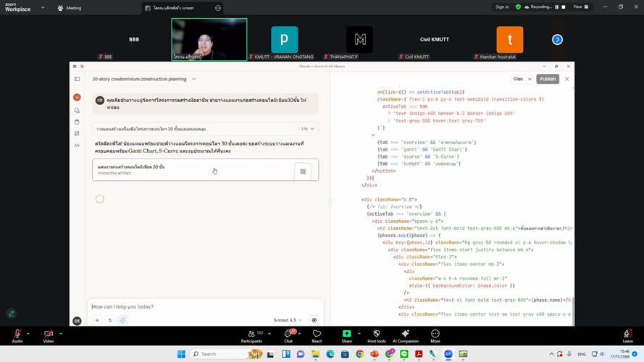Viewport: 644px width, 362px height.
Task: Start a new chat in Claude sidebar
Action: point(77,97)
